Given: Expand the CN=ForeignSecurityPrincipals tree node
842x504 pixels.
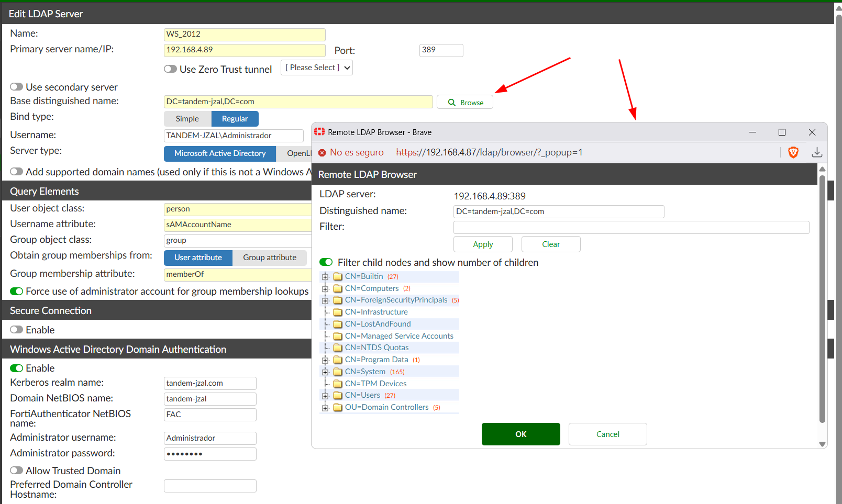Looking at the screenshot, I should point(325,300).
